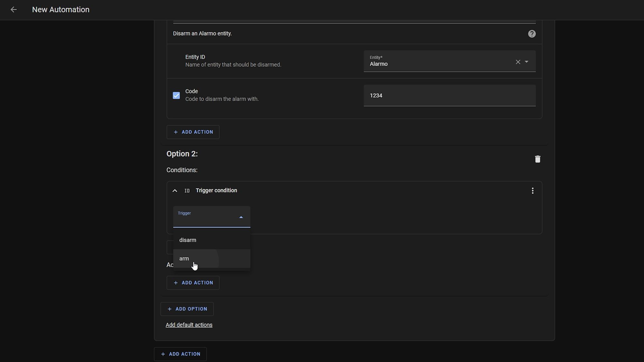Click the Add default actions link
The height and width of the screenshot is (362, 644).
(189, 325)
